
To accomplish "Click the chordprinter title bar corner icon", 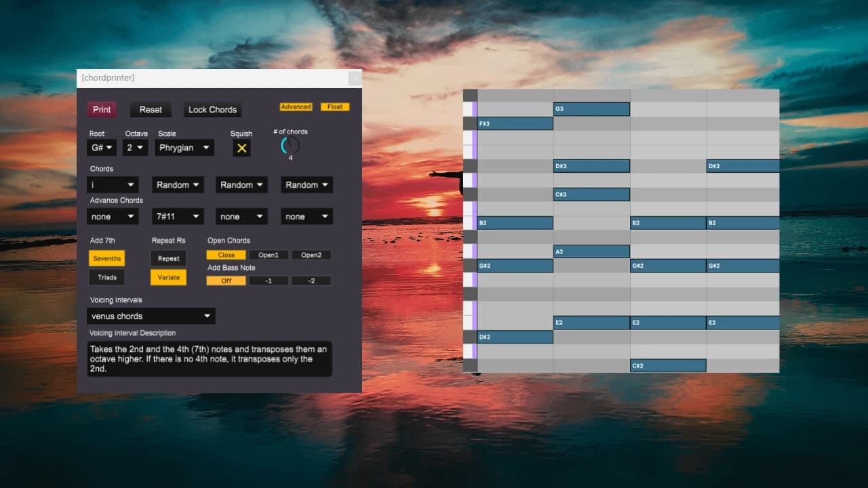I will (x=354, y=79).
